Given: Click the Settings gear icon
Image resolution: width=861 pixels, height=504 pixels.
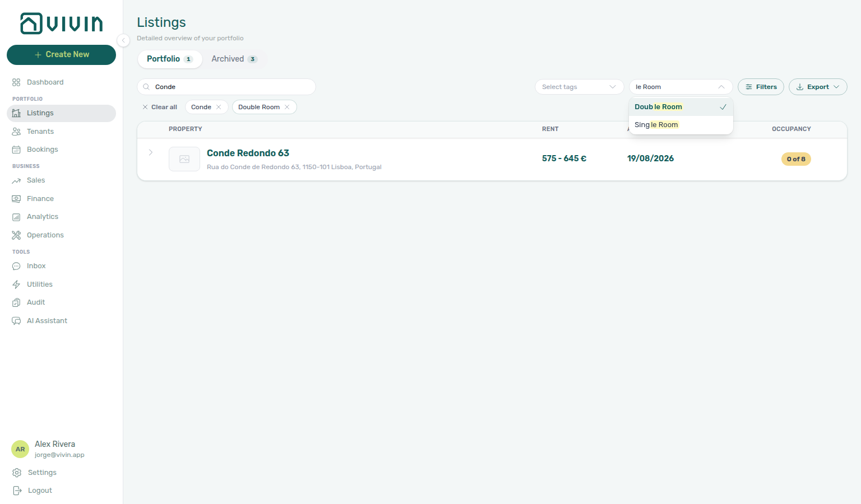Looking at the screenshot, I should point(17,473).
